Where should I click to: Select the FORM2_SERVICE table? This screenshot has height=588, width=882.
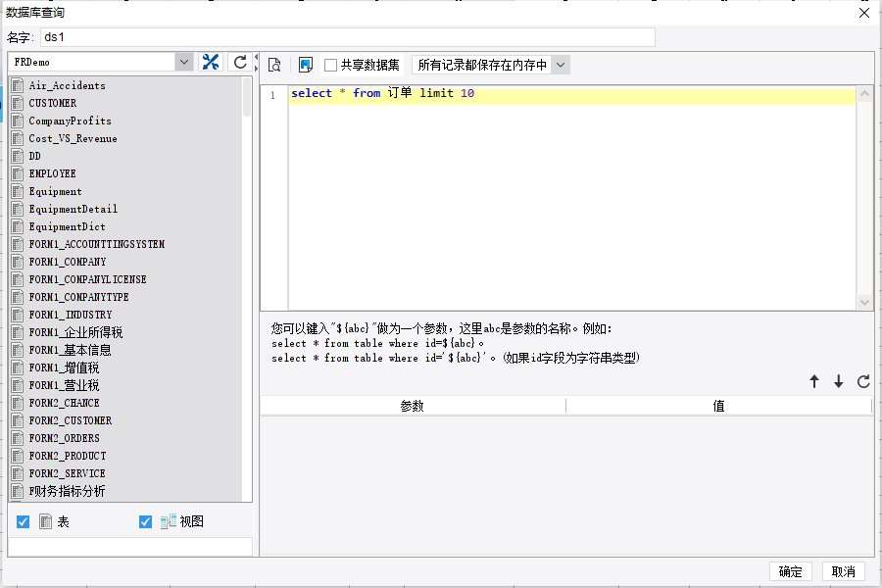(x=67, y=473)
